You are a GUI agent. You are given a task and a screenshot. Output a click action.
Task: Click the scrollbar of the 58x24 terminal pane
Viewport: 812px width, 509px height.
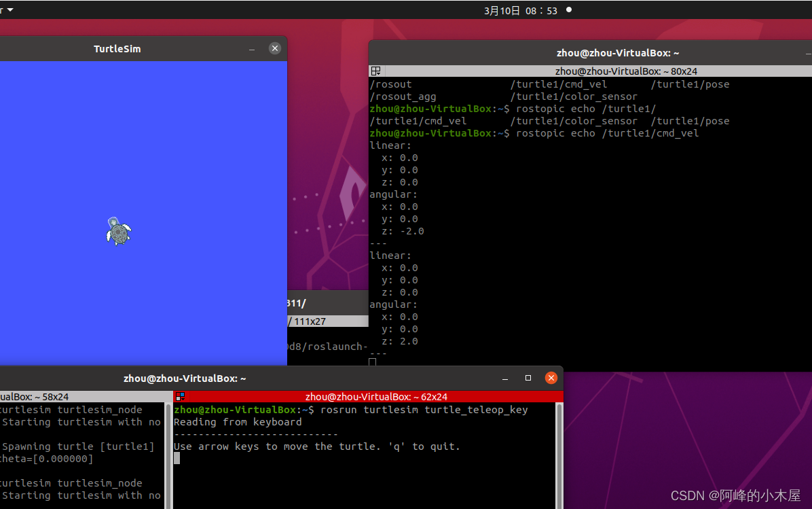pyautogui.click(x=167, y=455)
